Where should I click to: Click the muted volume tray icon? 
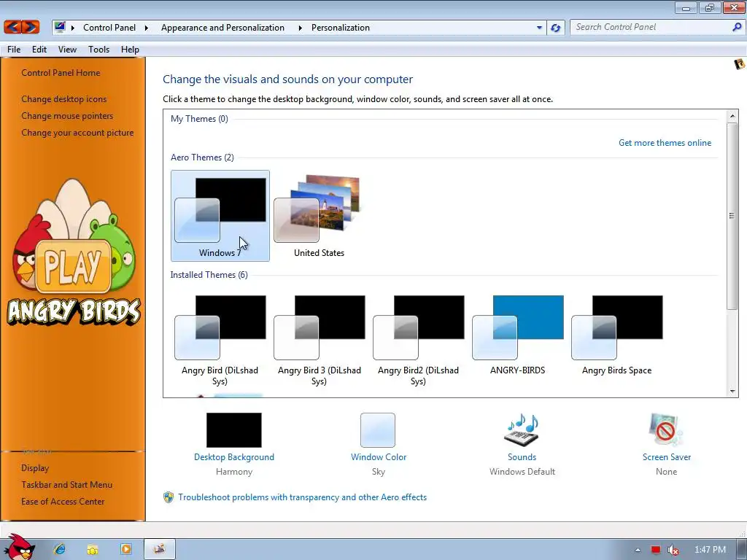pyautogui.click(x=673, y=550)
